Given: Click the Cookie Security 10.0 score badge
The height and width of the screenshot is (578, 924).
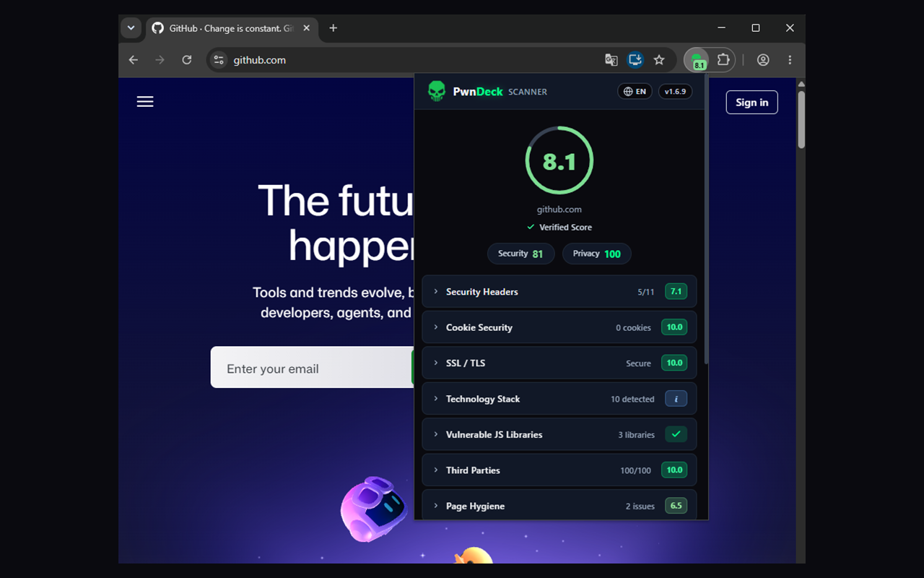Looking at the screenshot, I should [x=674, y=327].
